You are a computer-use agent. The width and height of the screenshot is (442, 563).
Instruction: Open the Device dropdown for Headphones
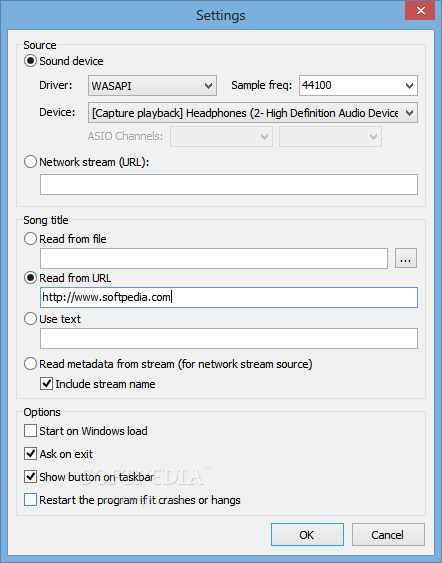click(x=253, y=113)
